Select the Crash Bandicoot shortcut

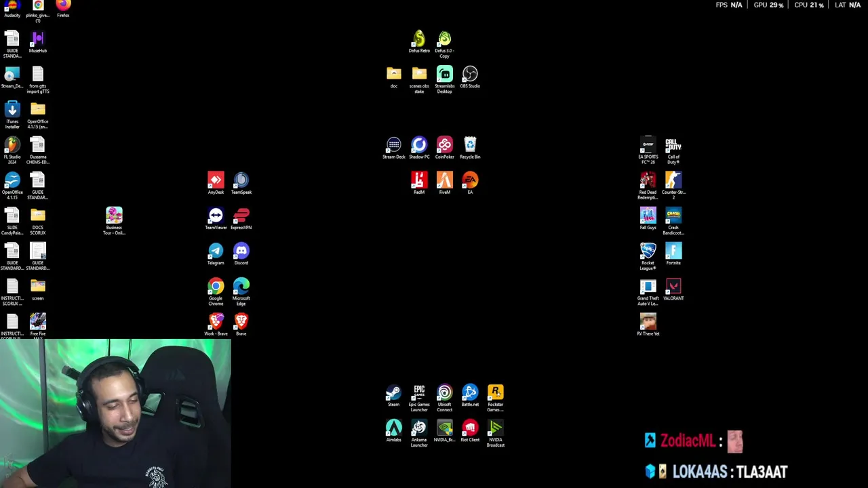coord(673,220)
